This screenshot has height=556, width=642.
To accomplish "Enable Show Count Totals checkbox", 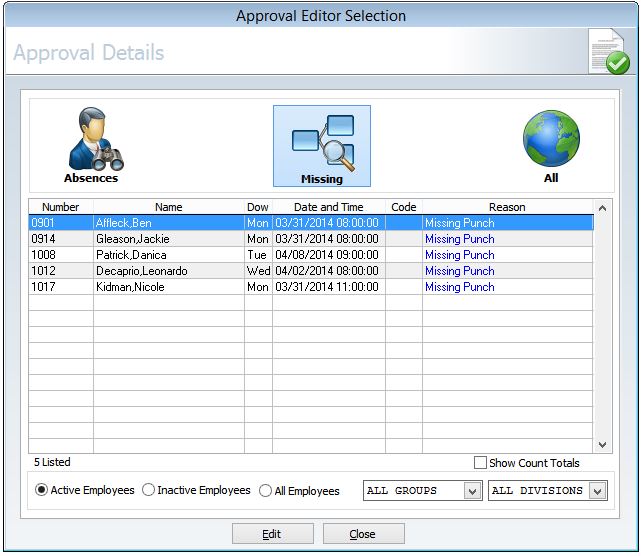I will point(481,463).
